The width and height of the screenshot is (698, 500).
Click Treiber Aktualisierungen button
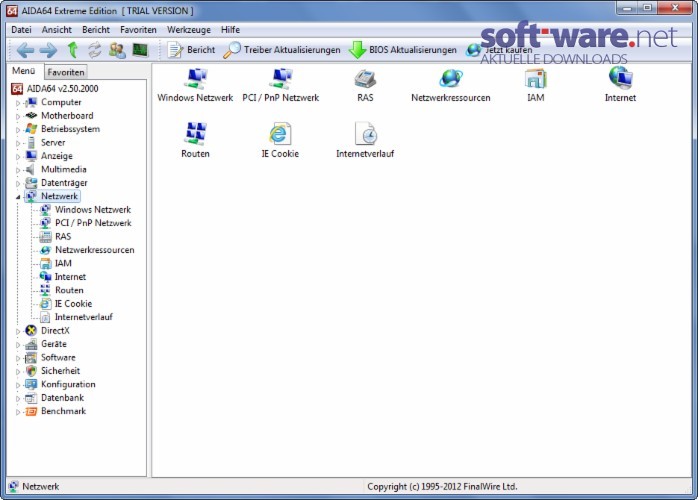282,50
